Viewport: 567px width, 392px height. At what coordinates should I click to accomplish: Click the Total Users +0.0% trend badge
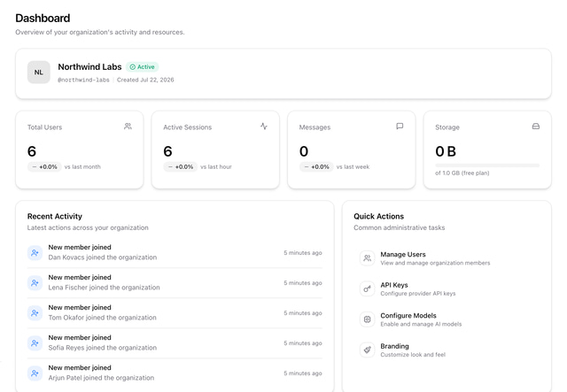44,167
